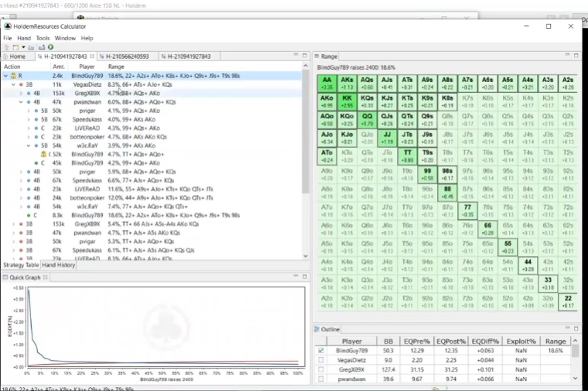This screenshot has height=391, width=588.
Task: Switch to the H-210566240593 tab
Action: click(x=127, y=57)
